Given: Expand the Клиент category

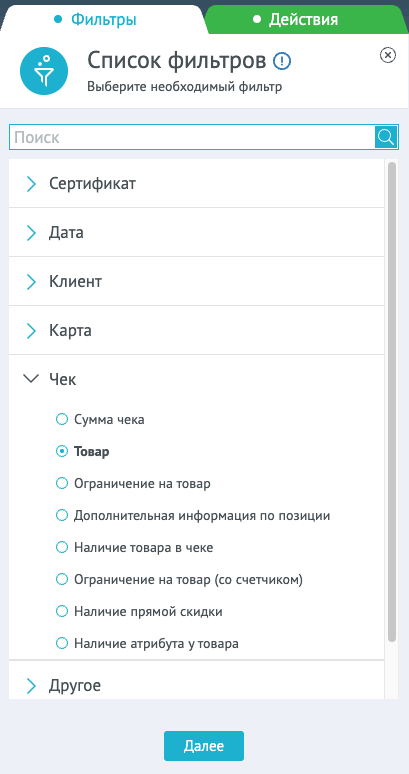Looking at the screenshot, I should click(196, 281).
